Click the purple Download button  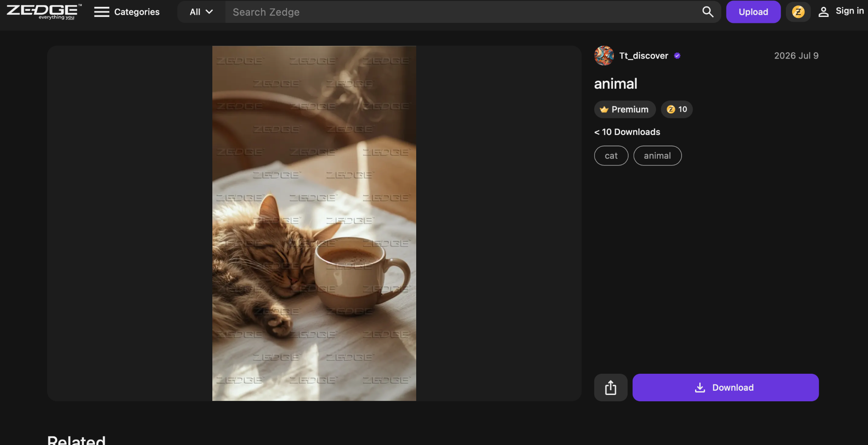pyautogui.click(x=726, y=387)
